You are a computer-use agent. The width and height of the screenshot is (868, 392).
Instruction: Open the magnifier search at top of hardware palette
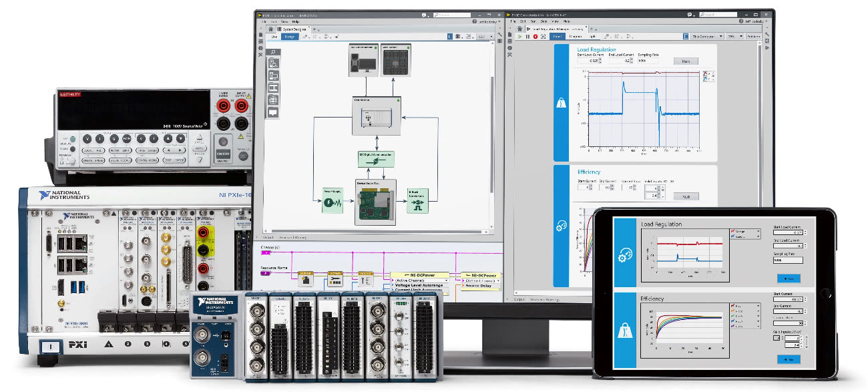tap(273, 52)
